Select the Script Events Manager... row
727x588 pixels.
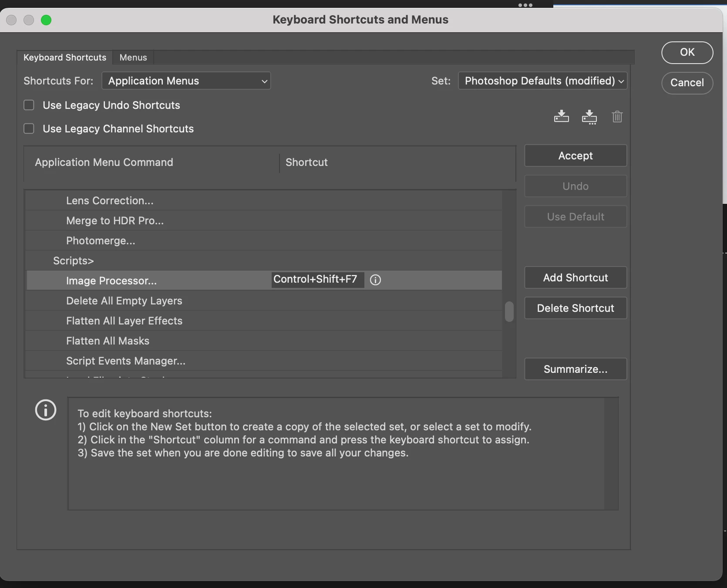pos(264,361)
